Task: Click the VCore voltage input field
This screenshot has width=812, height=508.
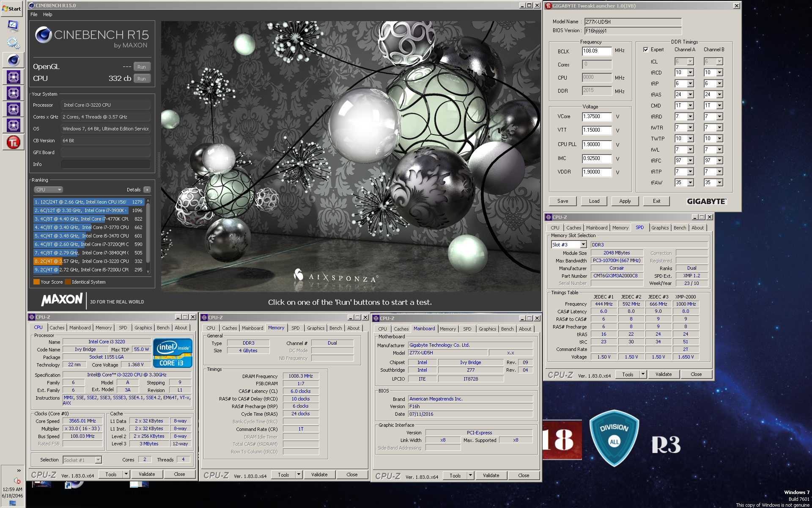Action: point(597,116)
